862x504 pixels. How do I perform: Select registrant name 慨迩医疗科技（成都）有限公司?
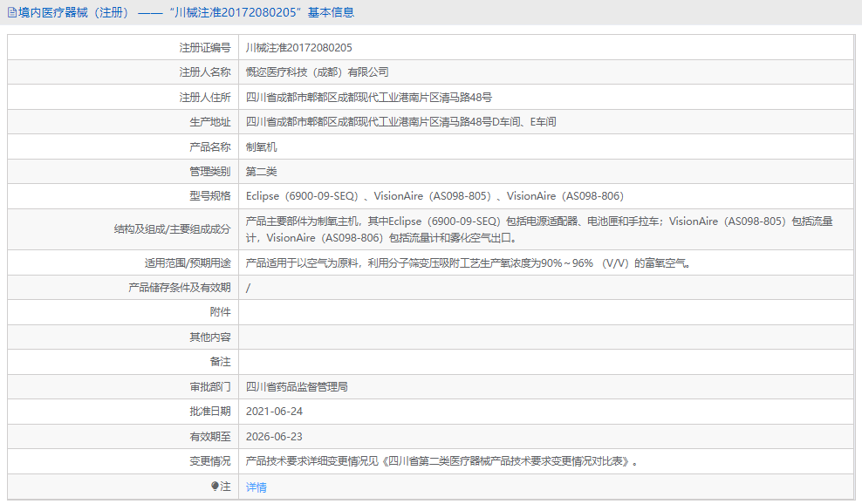318,72
